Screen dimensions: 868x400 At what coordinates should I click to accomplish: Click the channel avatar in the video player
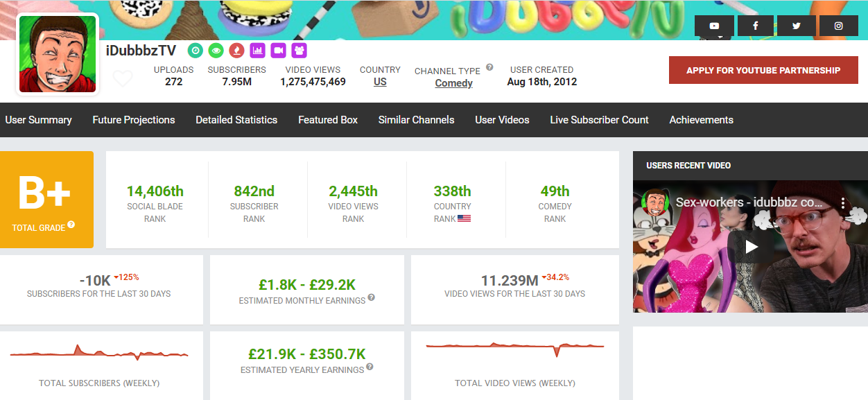pos(655,202)
